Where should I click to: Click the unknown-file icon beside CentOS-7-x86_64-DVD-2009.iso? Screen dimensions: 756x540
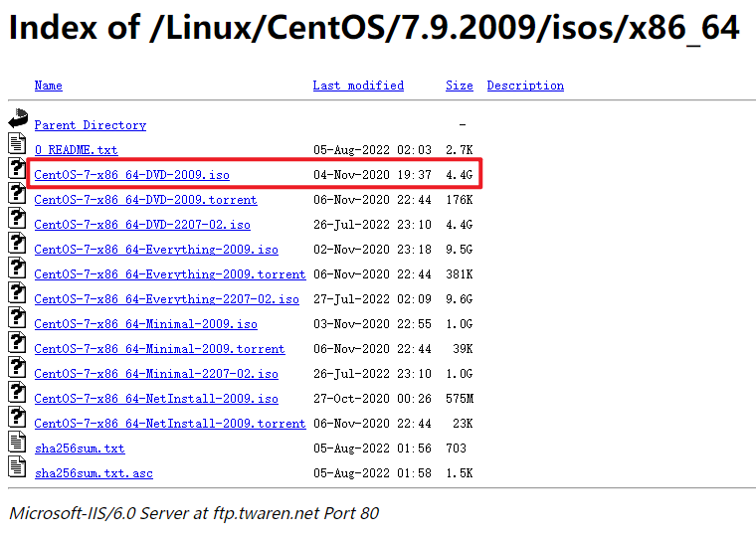point(17,168)
